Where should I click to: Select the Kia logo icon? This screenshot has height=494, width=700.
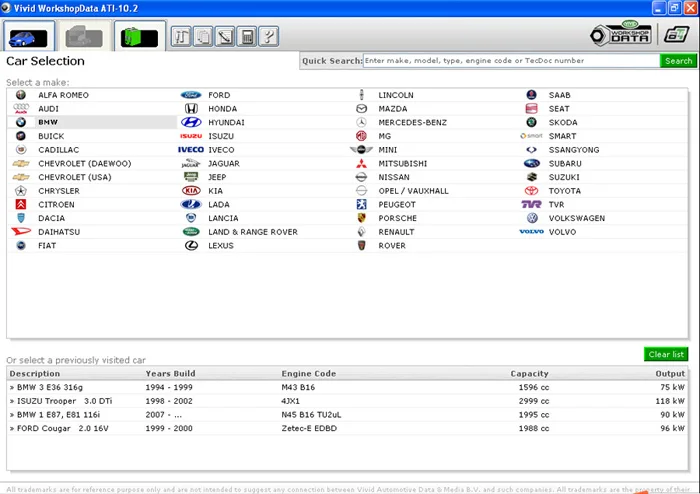click(191, 191)
